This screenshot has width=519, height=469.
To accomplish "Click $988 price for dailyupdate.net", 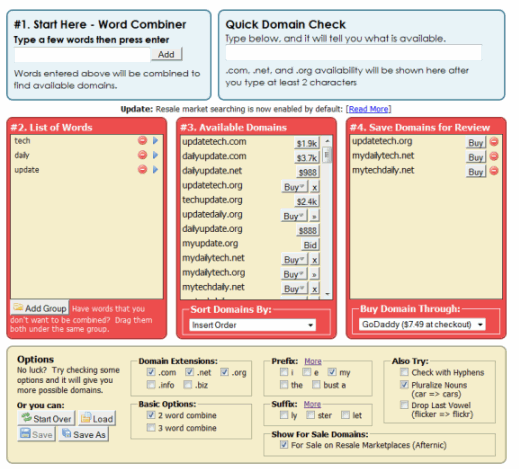I will (x=308, y=172).
